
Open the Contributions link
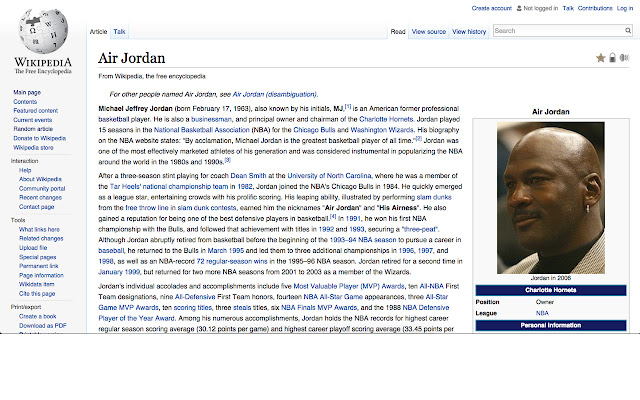[x=595, y=8]
